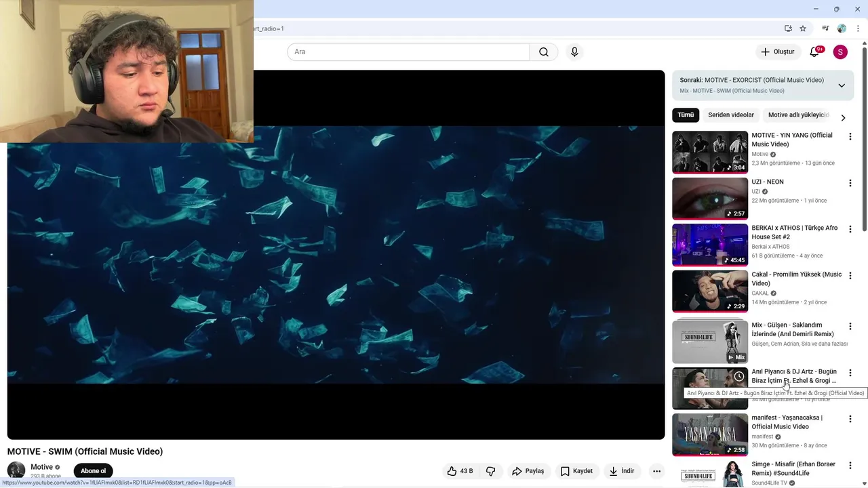Focus the Ara search field
868x488 pixels.
[x=408, y=52]
